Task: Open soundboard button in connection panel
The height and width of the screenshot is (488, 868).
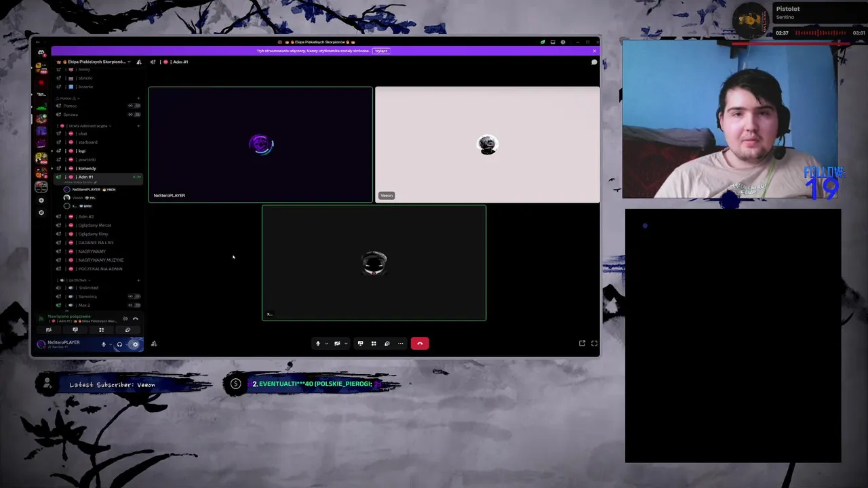Action: point(127,330)
